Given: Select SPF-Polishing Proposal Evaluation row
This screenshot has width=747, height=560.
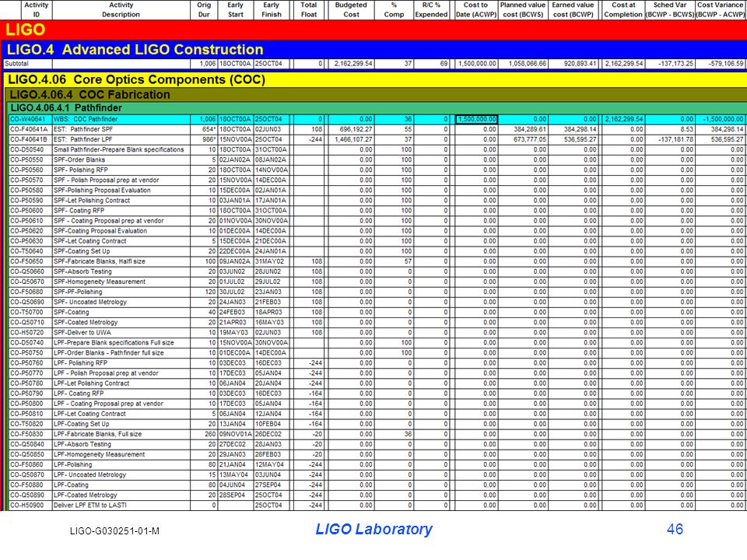Looking at the screenshot, I should [x=378, y=190].
